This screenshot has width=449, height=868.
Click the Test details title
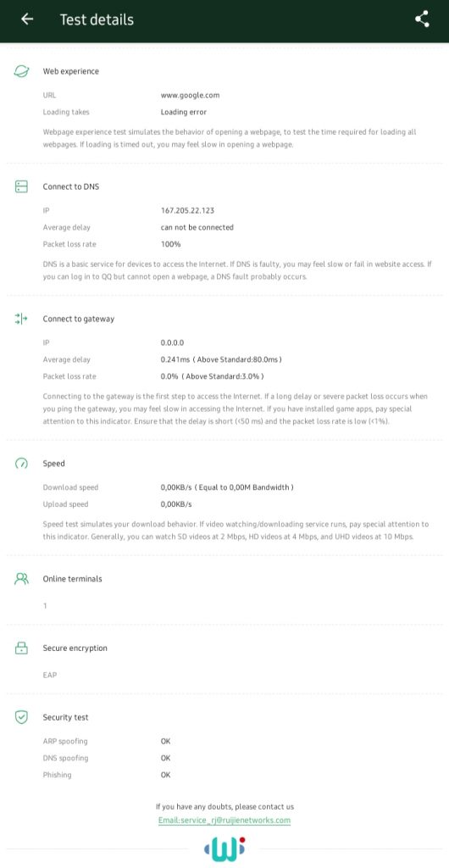coord(97,19)
